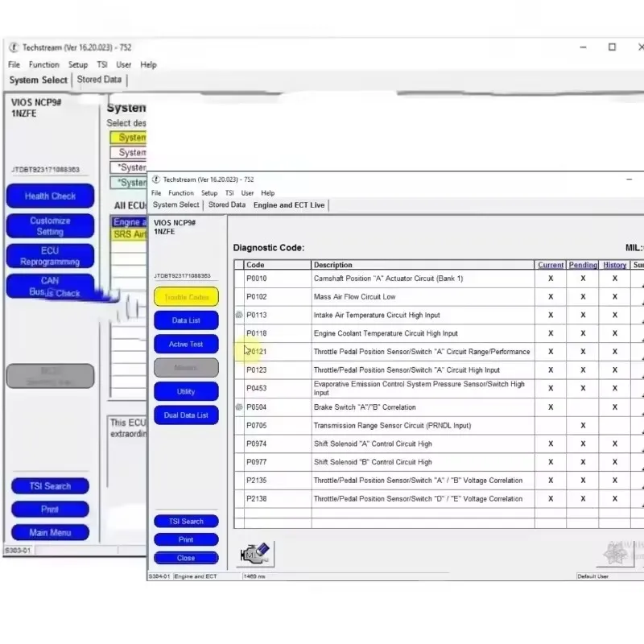Select code P2135
The height and width of the screenshot is (644, 644).
256,480
